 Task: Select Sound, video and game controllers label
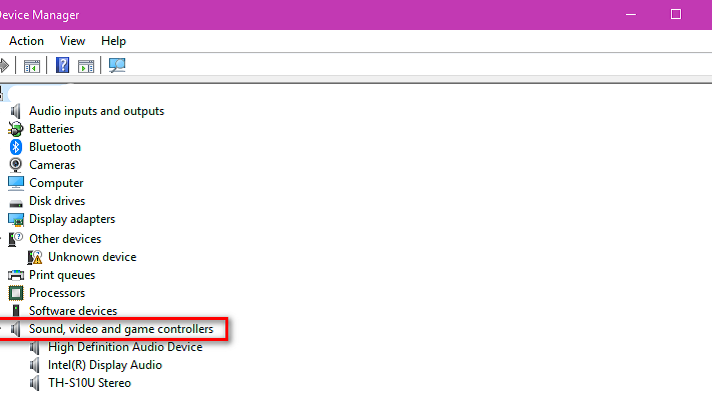121,329
